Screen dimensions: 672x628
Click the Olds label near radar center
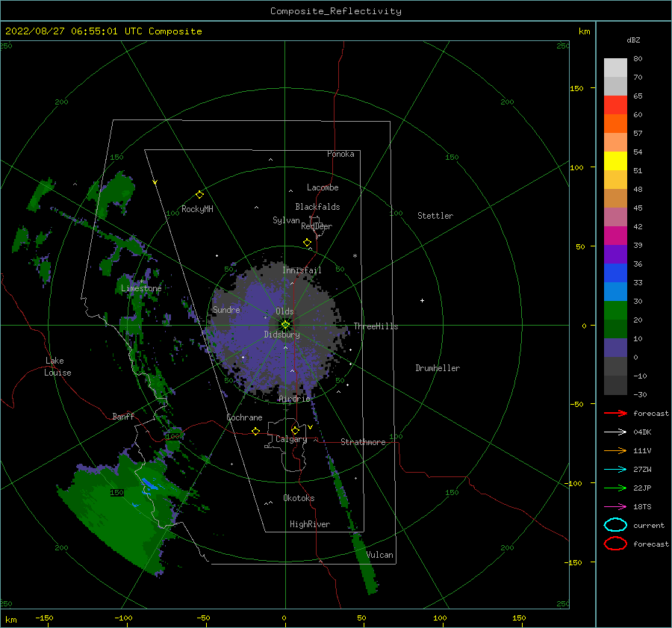point(284,311)
